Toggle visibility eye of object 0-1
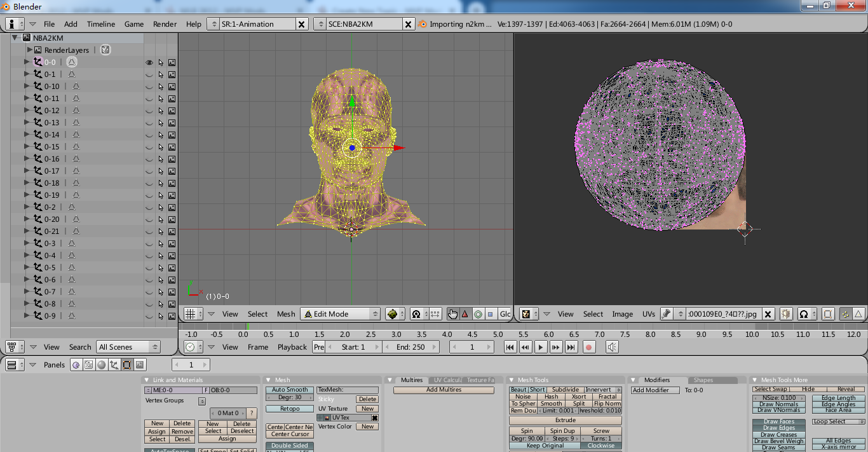The width and height of the screenshot is (868, 452). [x=149, y=74]
